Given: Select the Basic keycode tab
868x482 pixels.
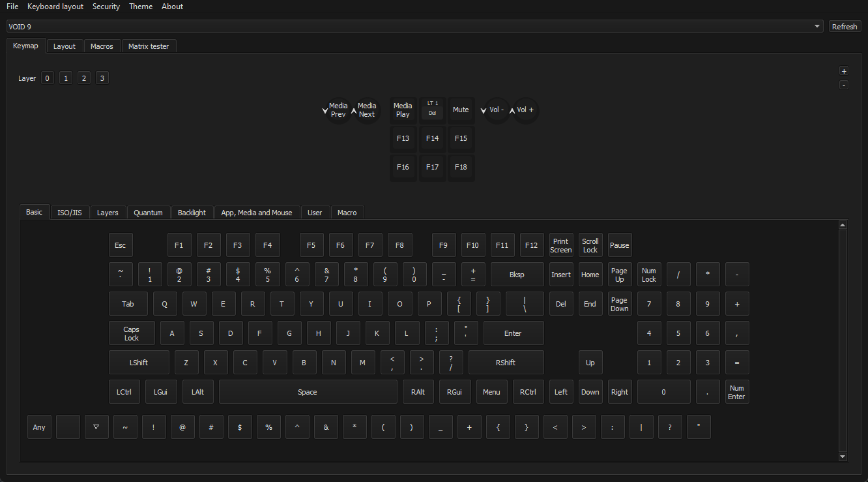Looking at the screenshot, I should pyautogui.click(x=35, y=212).
